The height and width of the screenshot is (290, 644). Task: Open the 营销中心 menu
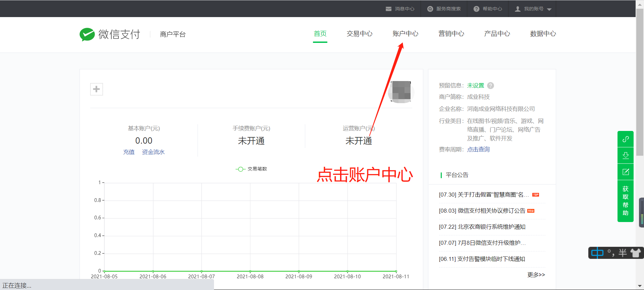click(451, 33)
